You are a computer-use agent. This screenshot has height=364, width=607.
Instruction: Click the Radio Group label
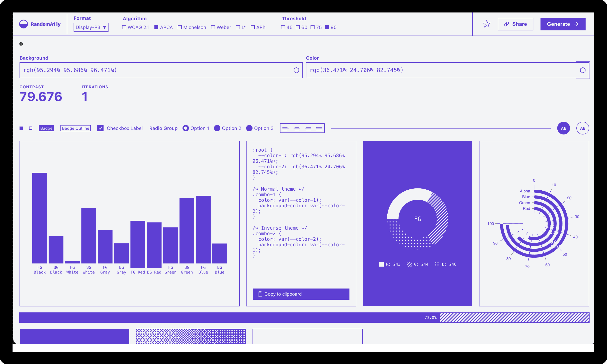tap(163, 128)
